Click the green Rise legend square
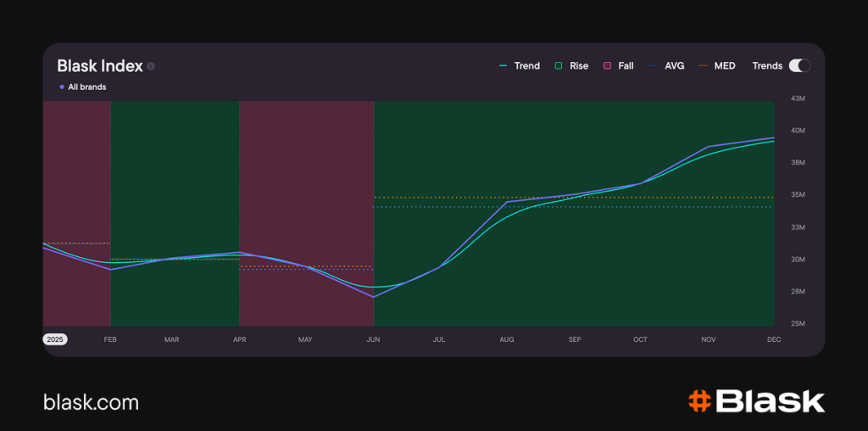 tap(559, 66)
